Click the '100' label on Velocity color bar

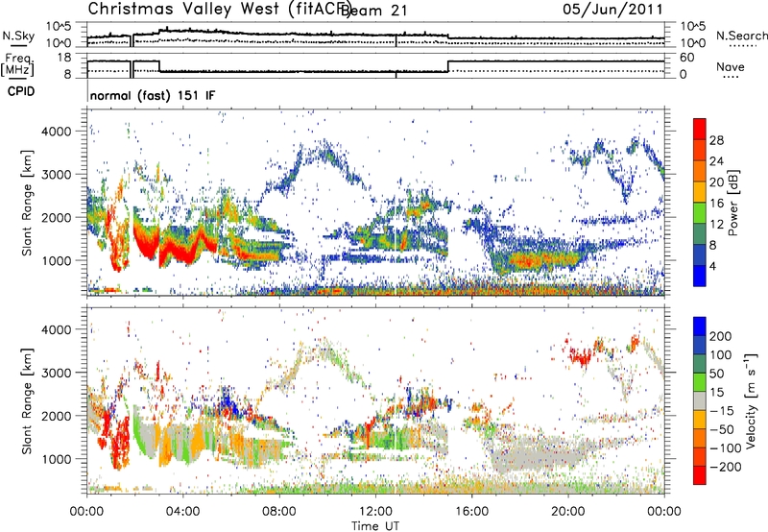tap(721, 354)
